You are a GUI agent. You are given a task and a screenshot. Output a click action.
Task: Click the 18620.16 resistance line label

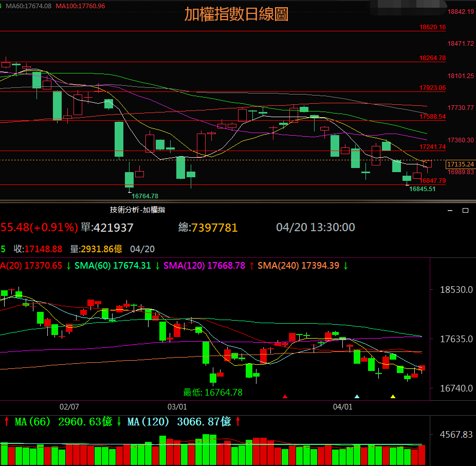tap(432, 27)
